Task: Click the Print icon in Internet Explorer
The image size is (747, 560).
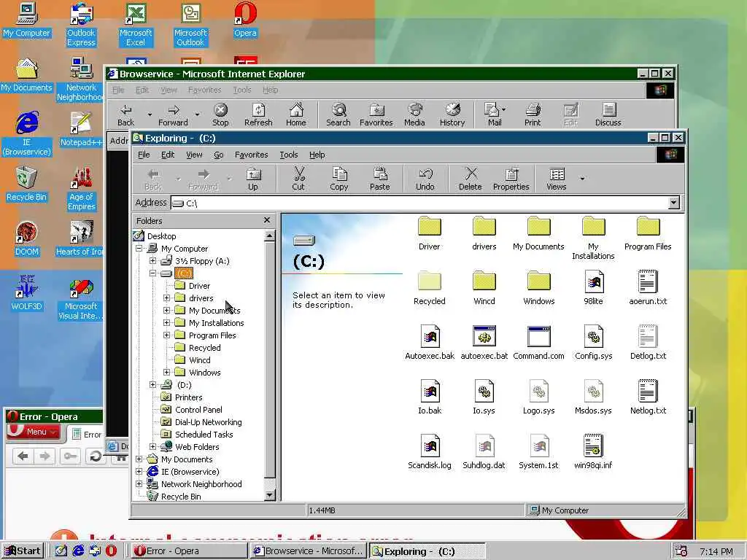Action: (533, 114)
